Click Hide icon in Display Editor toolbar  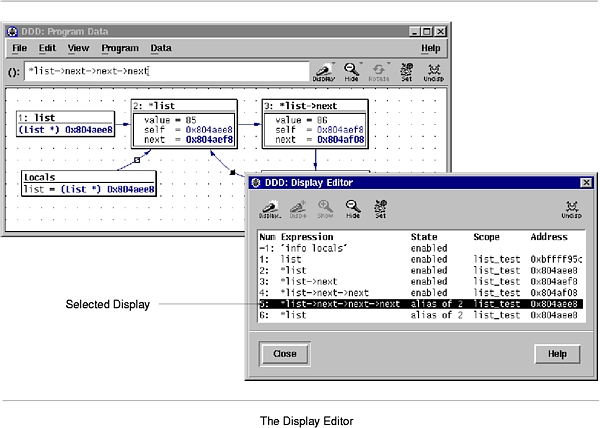tap(353, 209)
